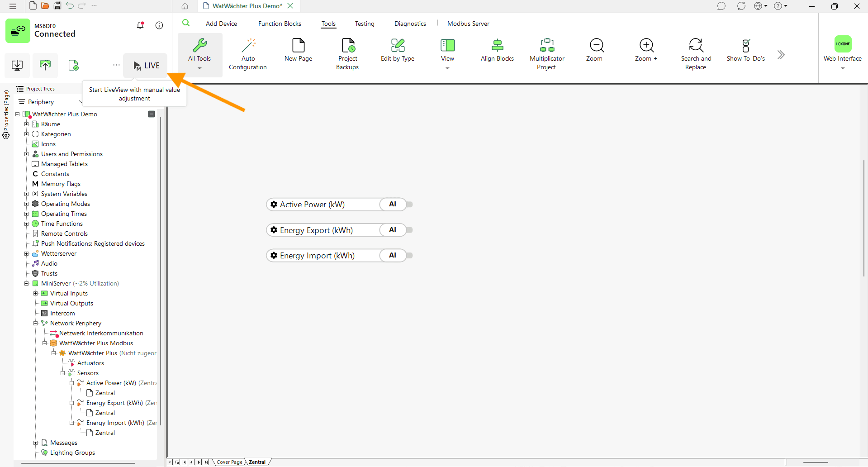The width and height of the screenshot is (868, 467).
Task: Open Search and Replace
Action: (696, 54)
